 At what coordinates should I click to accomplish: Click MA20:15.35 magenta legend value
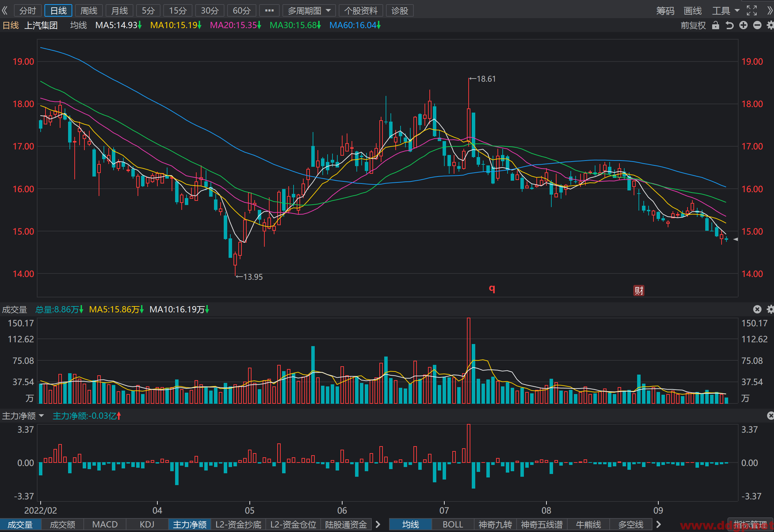click(x=236, y=25)
